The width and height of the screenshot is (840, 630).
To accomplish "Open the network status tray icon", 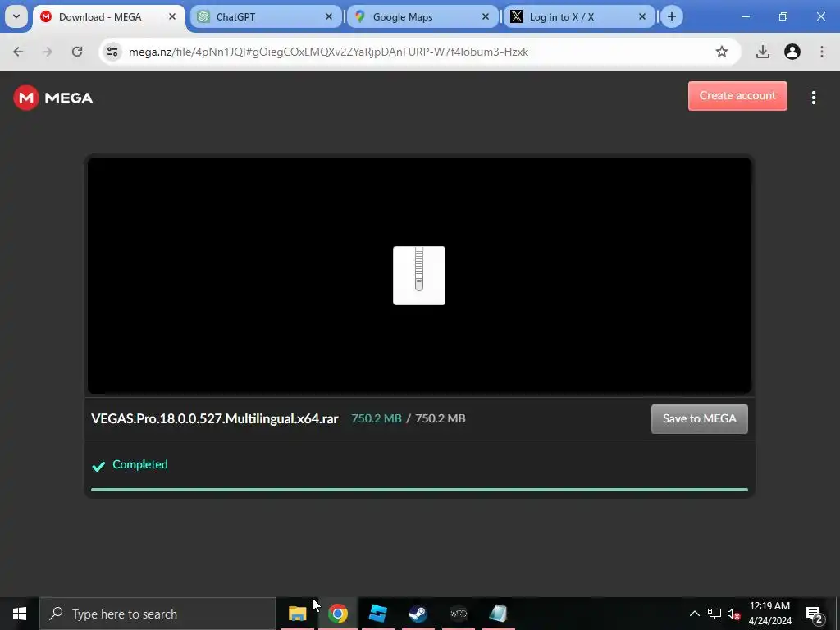I will (714, 614).
